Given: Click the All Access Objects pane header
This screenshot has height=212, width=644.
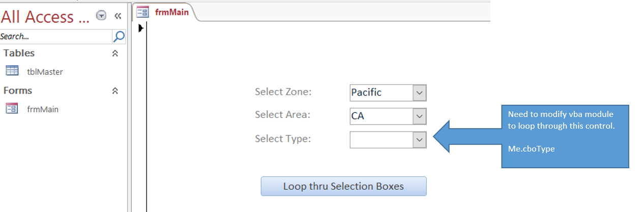Looking at the screenshot, I should click(45, 17).
